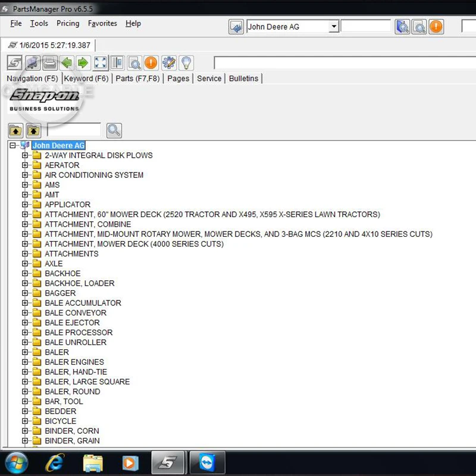Click the input box beside catalog dropdown
Screen dimensions: 476x476
click(x=365, y=26)
